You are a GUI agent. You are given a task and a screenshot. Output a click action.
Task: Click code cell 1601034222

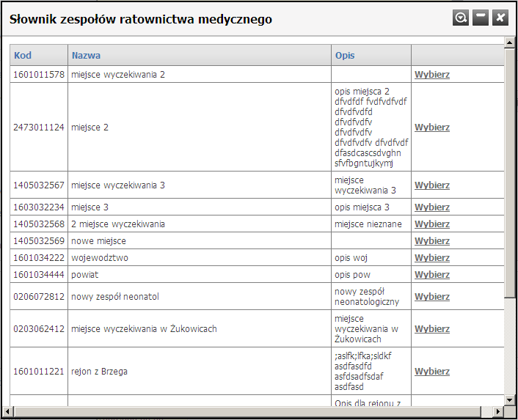point(39,258)
